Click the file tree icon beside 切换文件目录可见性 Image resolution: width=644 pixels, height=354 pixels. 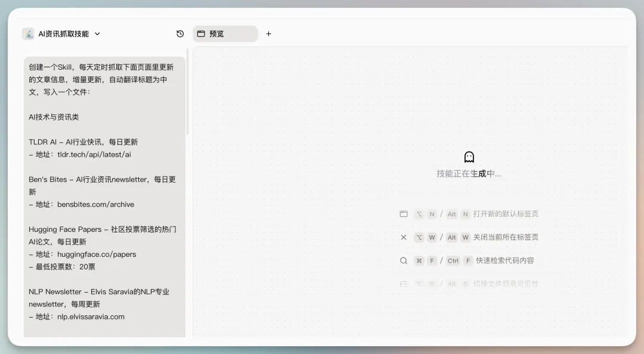pos(403,284)
